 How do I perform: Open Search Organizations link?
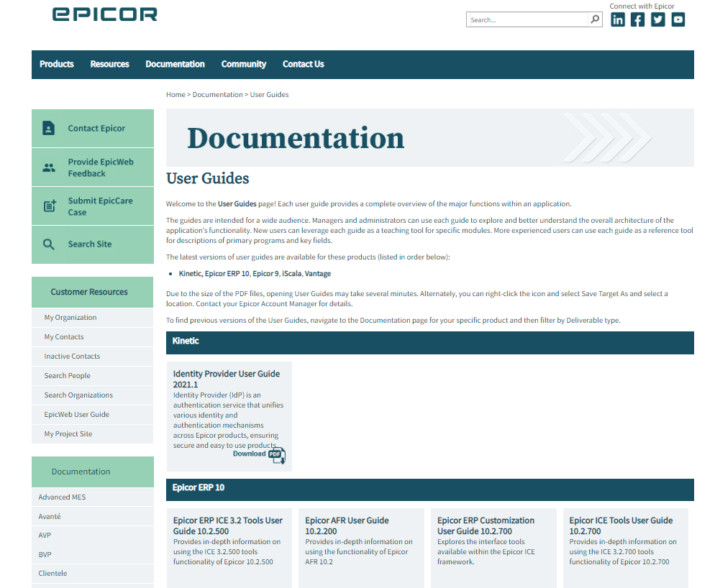[x=78, y=395]
